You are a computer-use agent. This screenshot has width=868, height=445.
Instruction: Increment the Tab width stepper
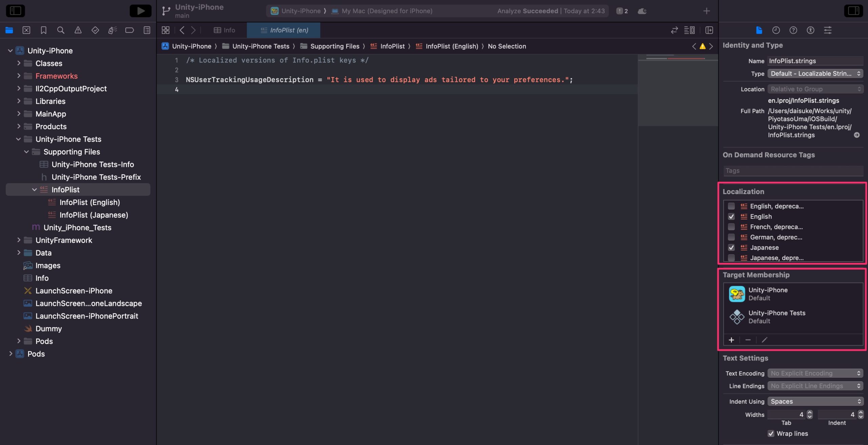(x=810, y=412)
